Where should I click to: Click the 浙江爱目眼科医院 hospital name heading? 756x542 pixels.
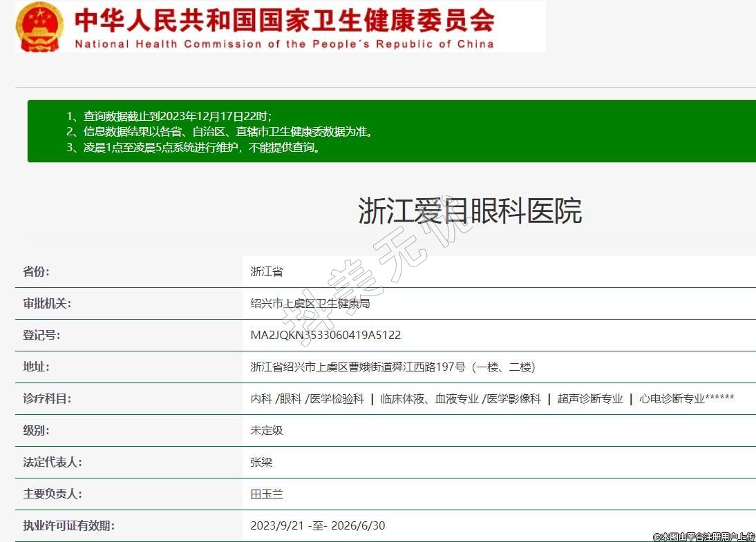click(x=469, y=211)
